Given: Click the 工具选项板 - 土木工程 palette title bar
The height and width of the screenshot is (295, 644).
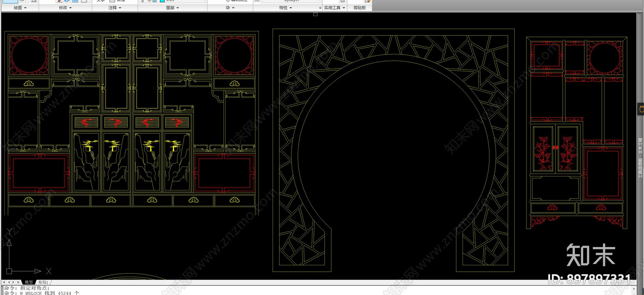Looking at the screenshot, I should [640, 158].
